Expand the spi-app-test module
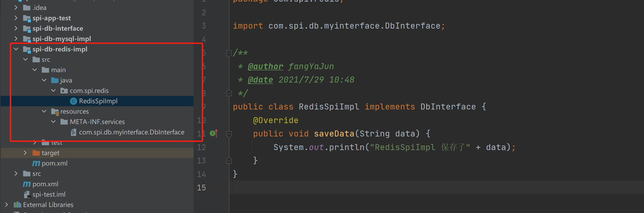This screenshot has height=213, width=644. point(16,18)
